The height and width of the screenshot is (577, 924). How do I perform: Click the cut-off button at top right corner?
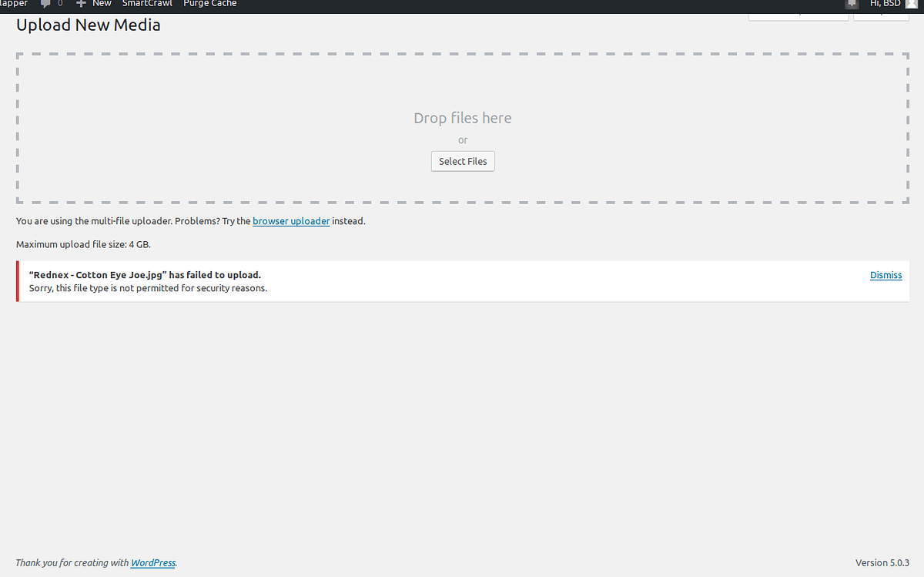point(881,12)
